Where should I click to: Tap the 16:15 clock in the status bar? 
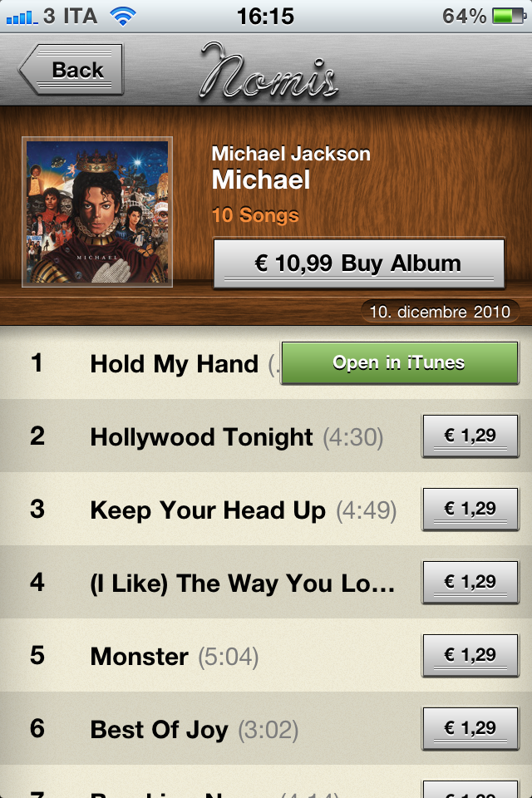[x=265, y=17]
